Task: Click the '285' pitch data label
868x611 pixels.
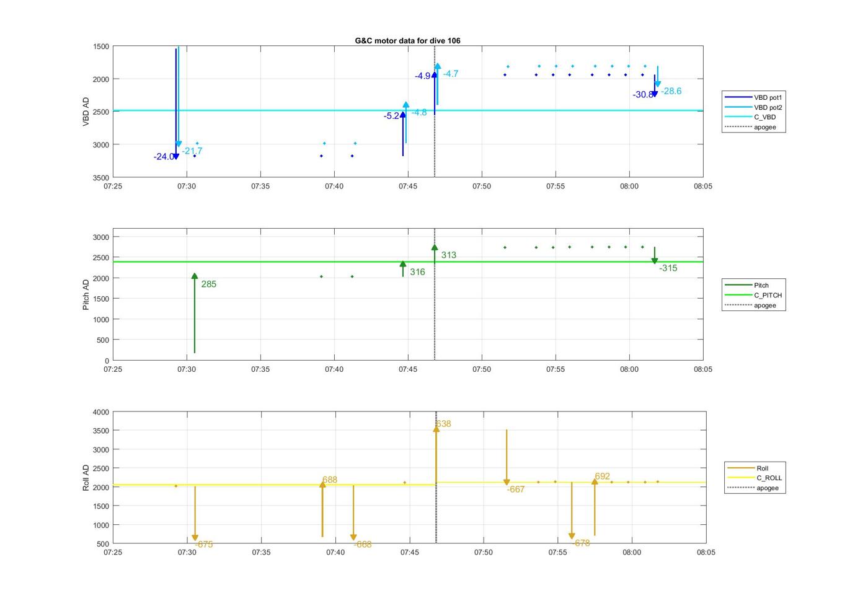Action: (x=209, y=284)
